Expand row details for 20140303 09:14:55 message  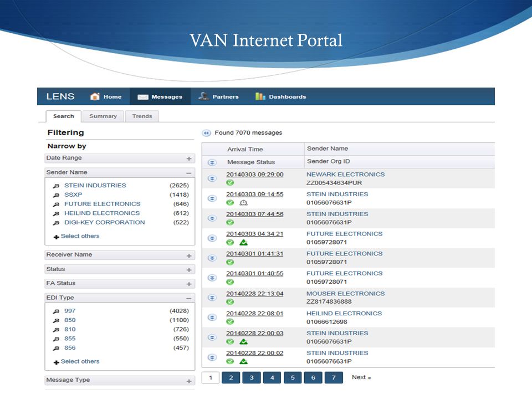click(x=212, y=198)
